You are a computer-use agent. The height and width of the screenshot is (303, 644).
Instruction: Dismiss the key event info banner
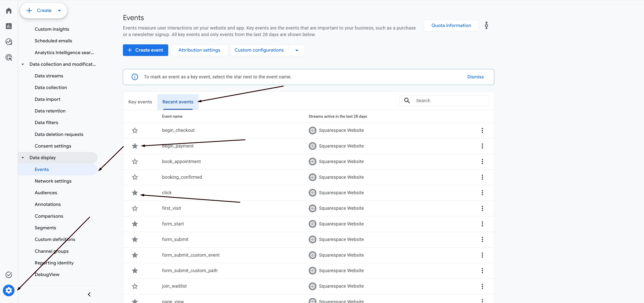475,77
